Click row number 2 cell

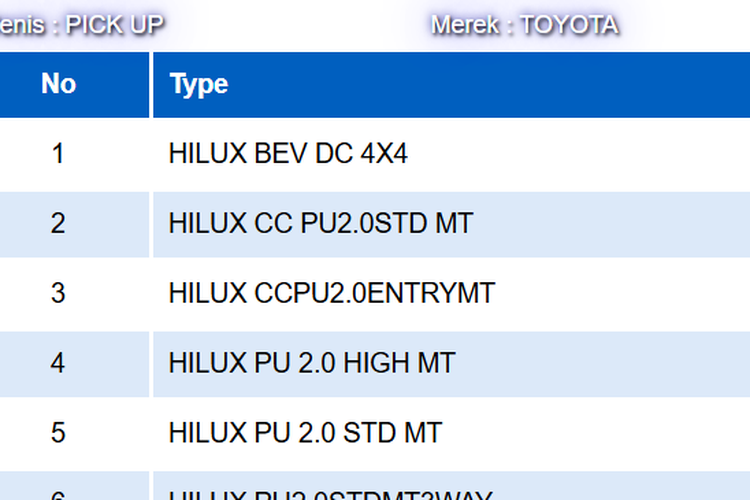[x=58, y=223]
